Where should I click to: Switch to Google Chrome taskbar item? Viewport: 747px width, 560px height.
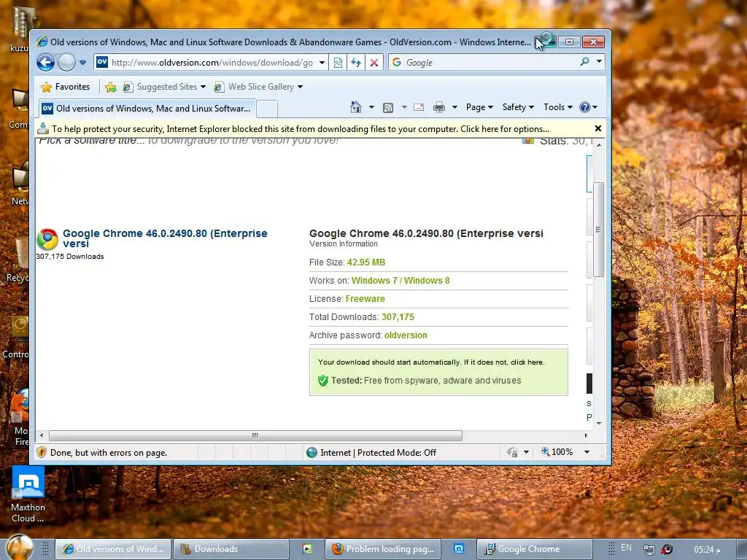click(x=535, y=549)
